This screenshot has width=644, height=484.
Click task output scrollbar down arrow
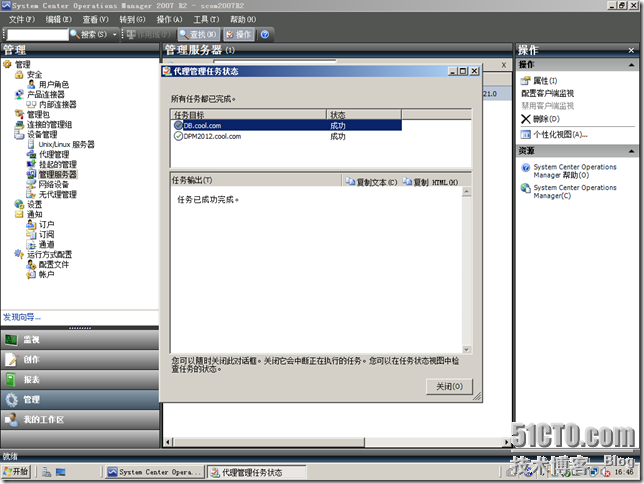point(467,349)
